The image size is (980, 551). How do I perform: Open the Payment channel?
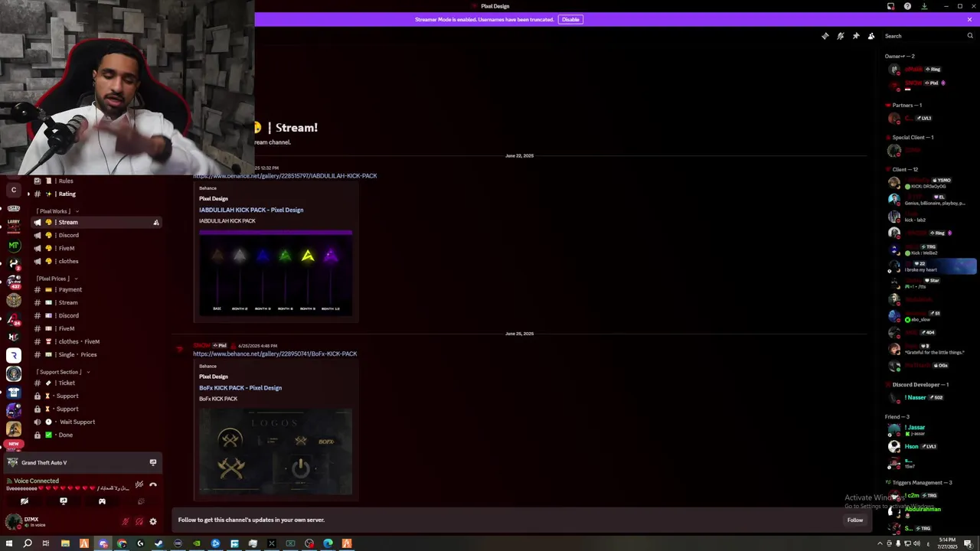[x=96, y=289]
